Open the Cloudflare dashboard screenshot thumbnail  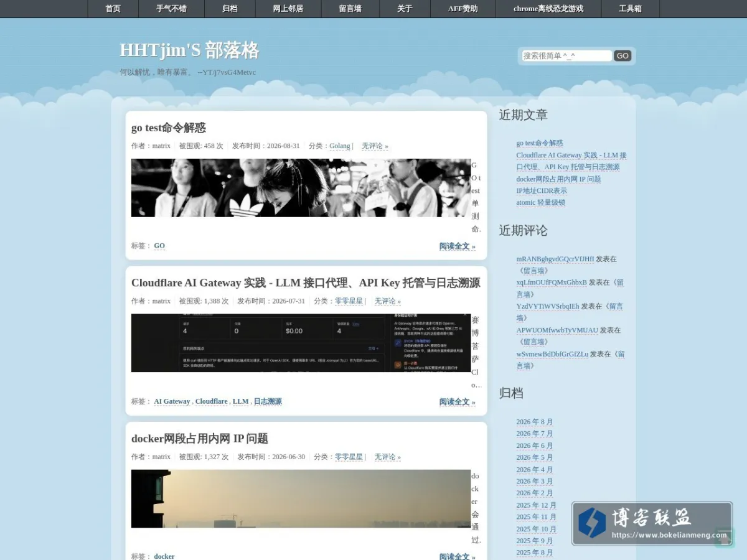click(301, 343)
